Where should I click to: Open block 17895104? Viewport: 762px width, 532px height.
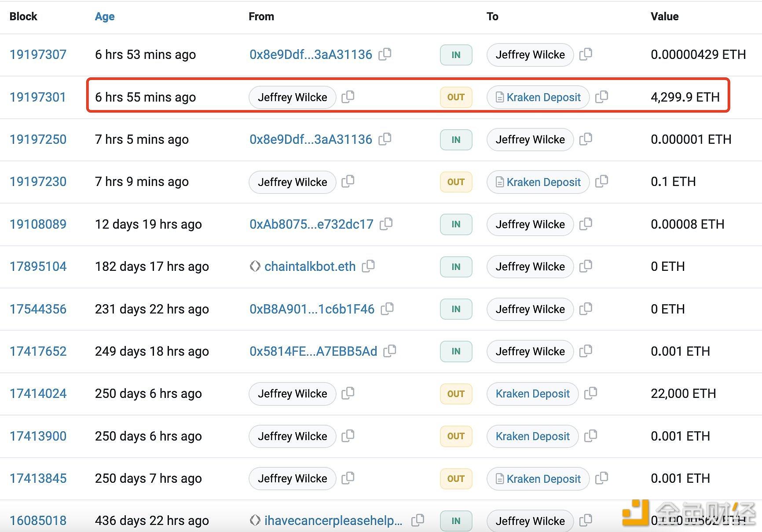[x=38, y=266]
